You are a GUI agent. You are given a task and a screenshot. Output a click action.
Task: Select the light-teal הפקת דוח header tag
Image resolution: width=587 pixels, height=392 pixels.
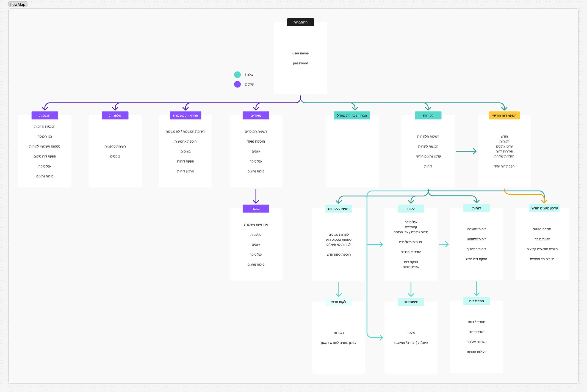click(476, 301)
